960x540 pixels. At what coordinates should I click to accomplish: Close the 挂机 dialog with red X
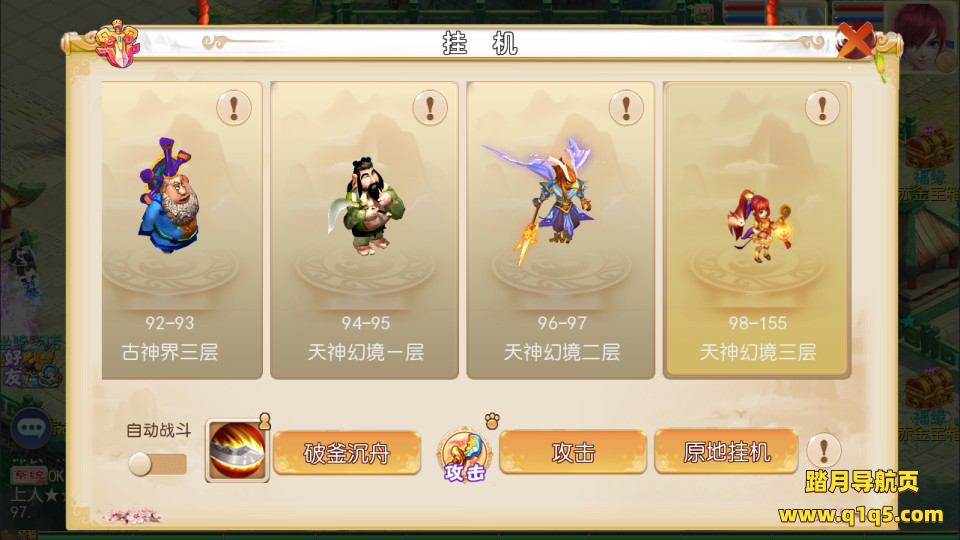click(855, 40)
